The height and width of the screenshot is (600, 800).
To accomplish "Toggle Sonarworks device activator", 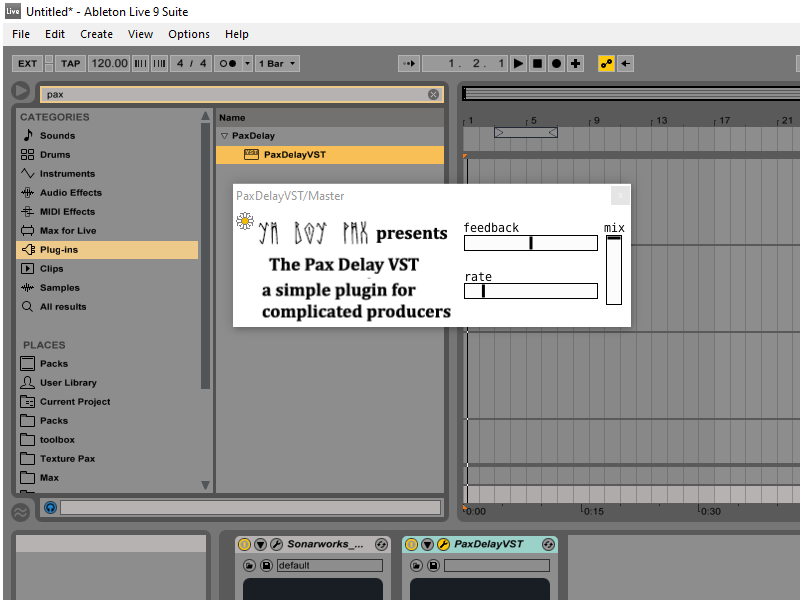I will tap(244, 544).
